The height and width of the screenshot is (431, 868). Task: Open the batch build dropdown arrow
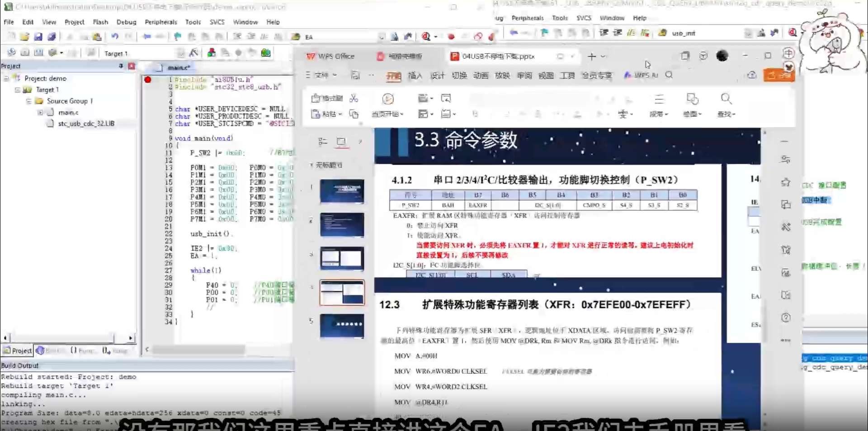pos(61,53)
